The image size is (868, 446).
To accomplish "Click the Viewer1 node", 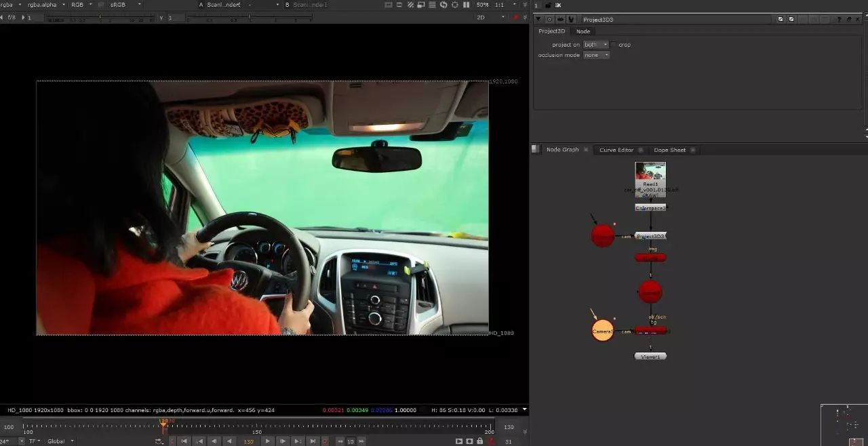I will pyautogui.click(x=650, y=356).
